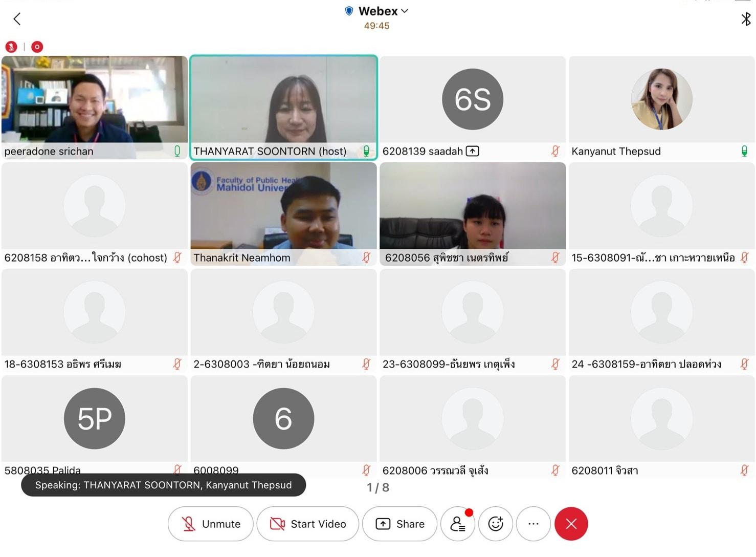
Task: Tap the Speaking notification banner
Action: (163, 485)
